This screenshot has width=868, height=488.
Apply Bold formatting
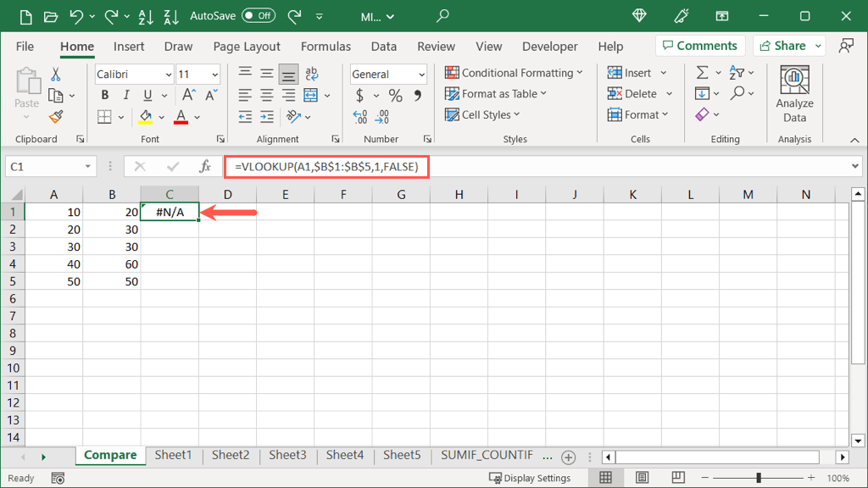(x=105, y=96)
